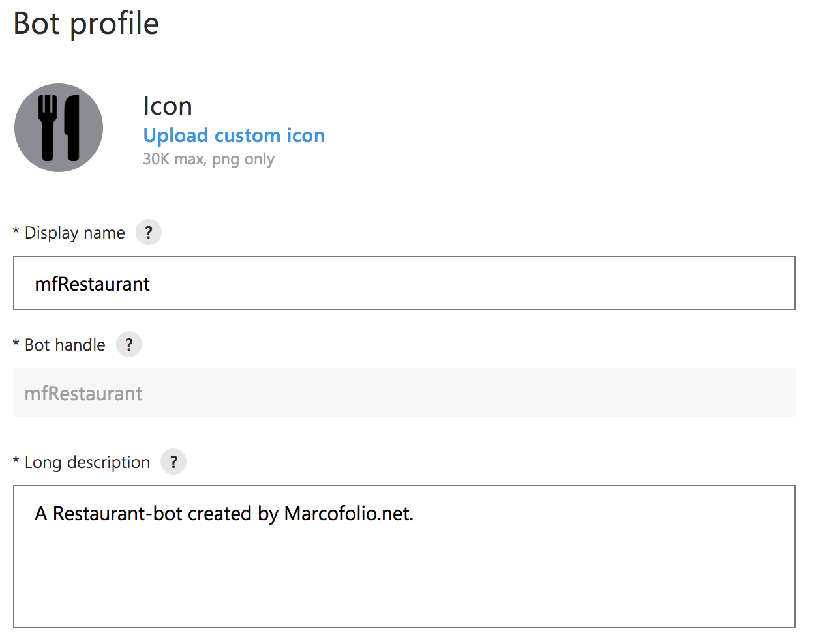Select the Bot profile heading

click(86, 24)
